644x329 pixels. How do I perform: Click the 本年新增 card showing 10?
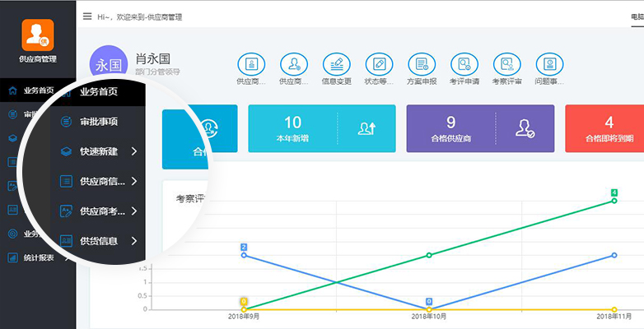click(x=322, y=128)
